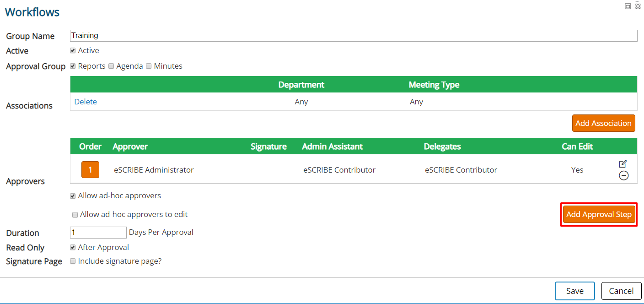Click the Duration days input field
The width and height of the screenshot is (644, 304).
click(x=98, y=233)
